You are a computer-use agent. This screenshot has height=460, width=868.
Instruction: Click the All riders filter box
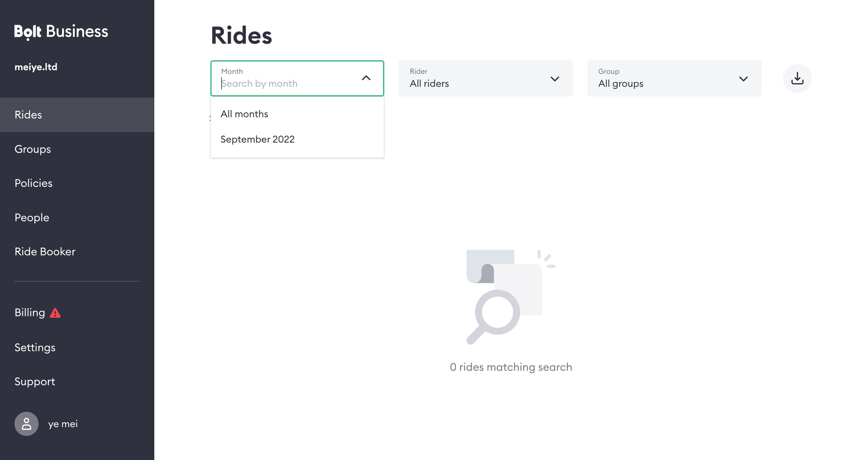(x=486, y=78)
